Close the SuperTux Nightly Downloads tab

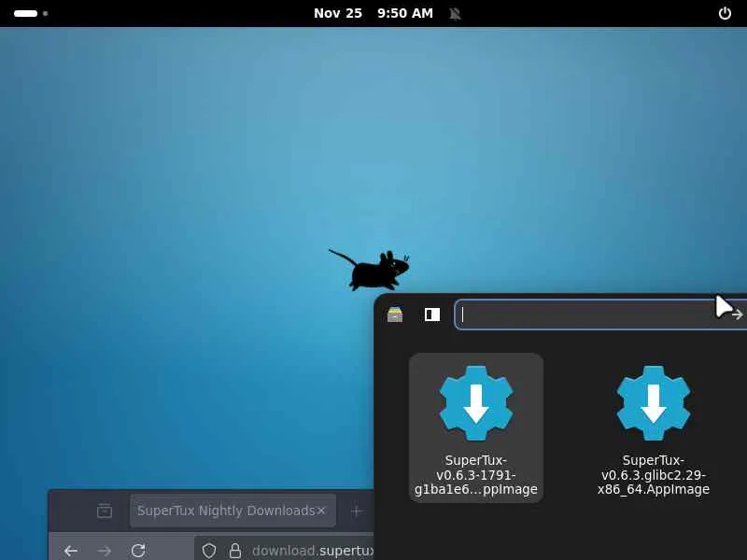321,511
